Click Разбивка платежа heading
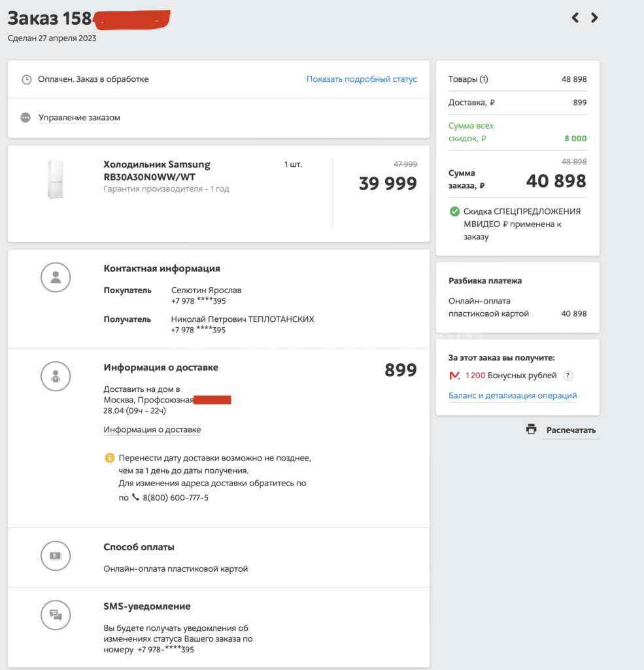Screen dimensions: 644x670 (485, 281)
